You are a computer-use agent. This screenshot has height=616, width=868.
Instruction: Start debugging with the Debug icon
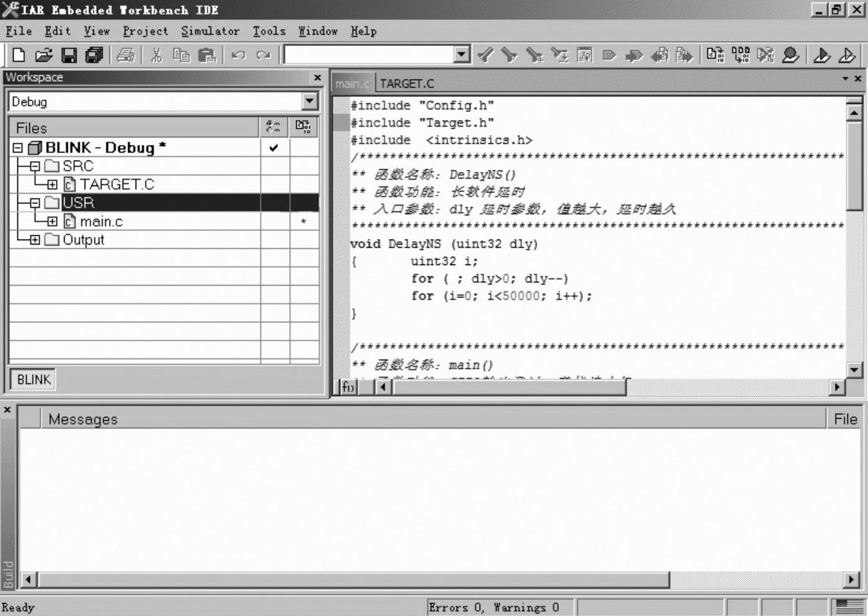tap(822, 55)
